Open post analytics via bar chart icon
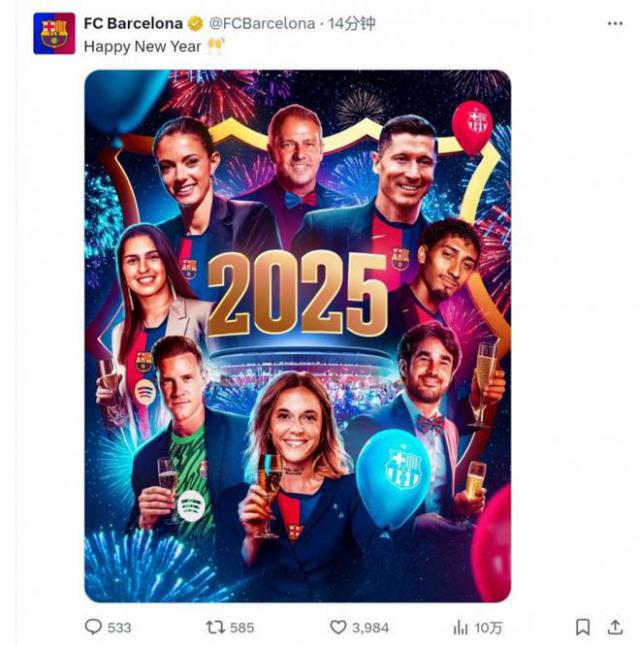 click(461, 627)
